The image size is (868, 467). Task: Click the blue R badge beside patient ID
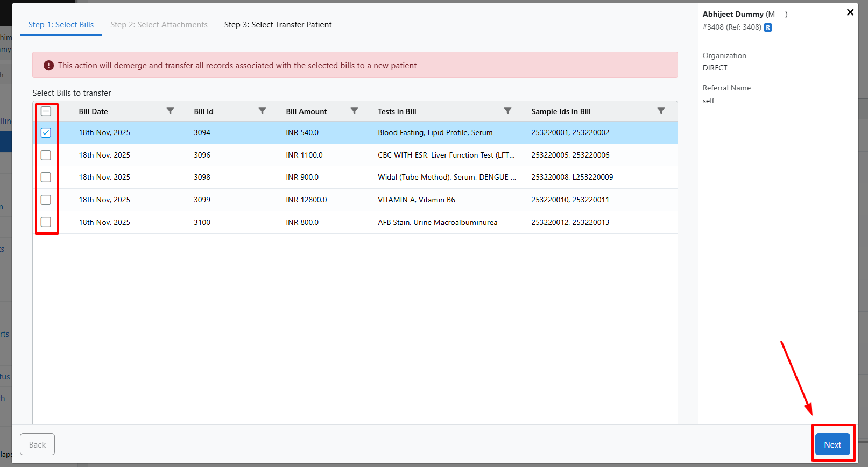[x=768, y=27]
